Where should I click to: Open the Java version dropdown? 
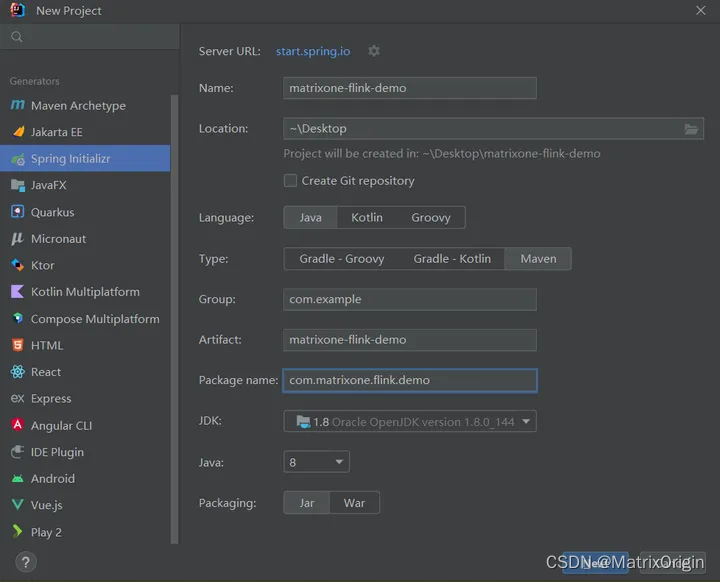click(x=316, y=462)
